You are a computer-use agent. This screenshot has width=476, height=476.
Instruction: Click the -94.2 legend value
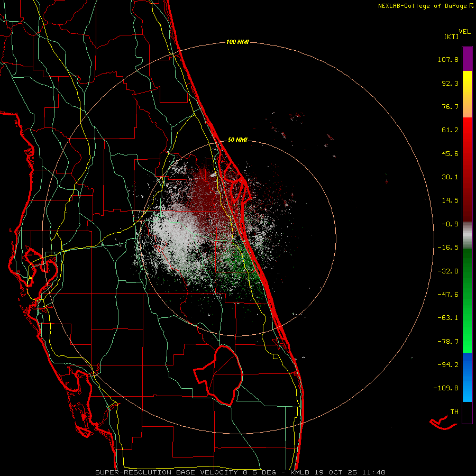point(448,364)
